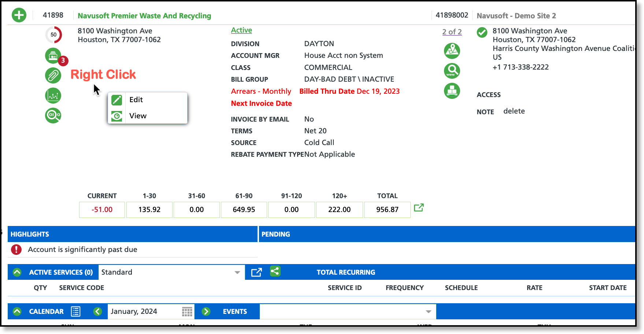The height and width of the screenshot is (334, 644).
Task: Open the data search magnifier icon
Action: click(x=53, y=115)
